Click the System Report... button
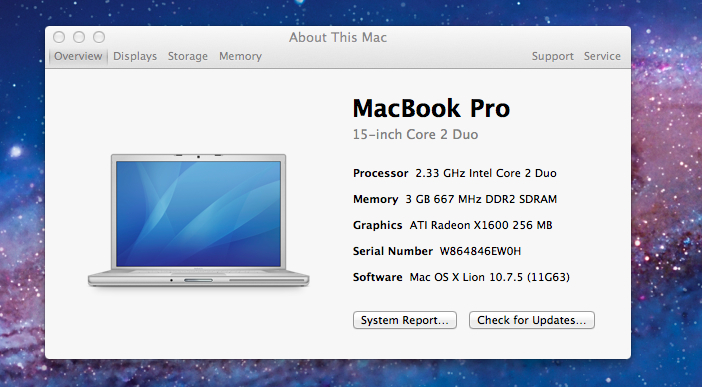702x387 pixels. tap(405, 320)
